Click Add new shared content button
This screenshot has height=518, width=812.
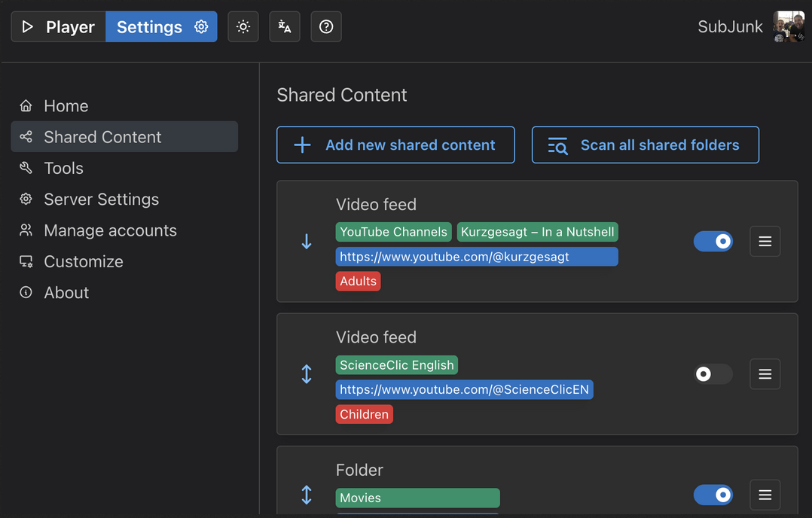[x=395, y=145]
